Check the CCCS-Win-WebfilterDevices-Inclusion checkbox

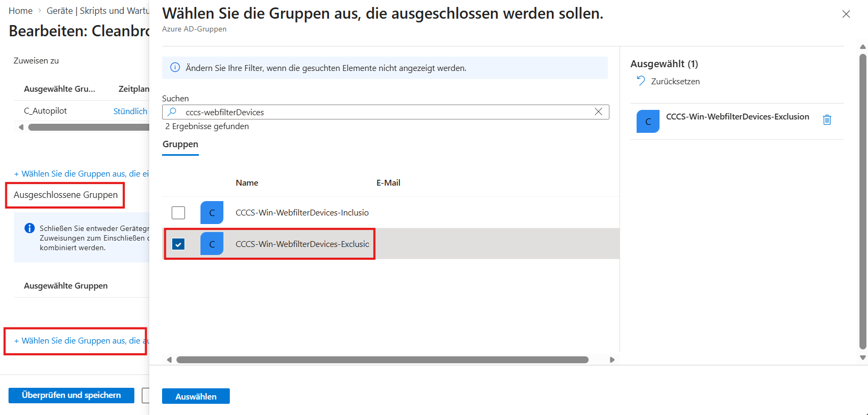coord(179,212)
